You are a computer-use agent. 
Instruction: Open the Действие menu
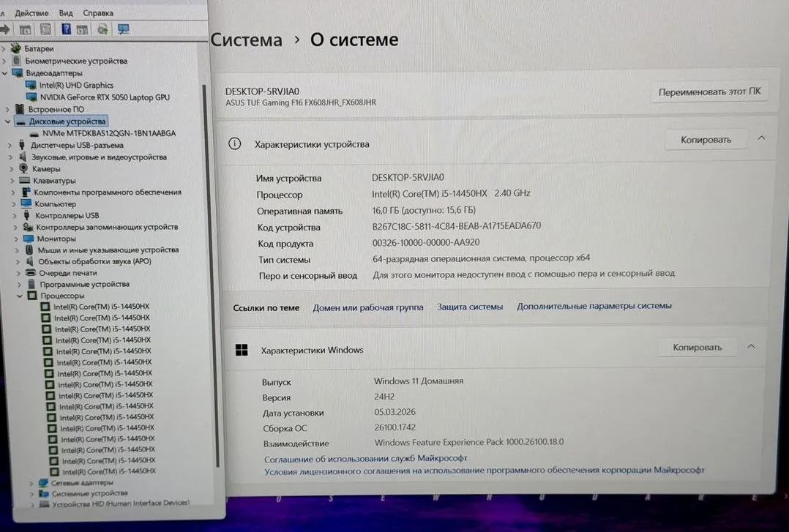[x=31, y=13]
